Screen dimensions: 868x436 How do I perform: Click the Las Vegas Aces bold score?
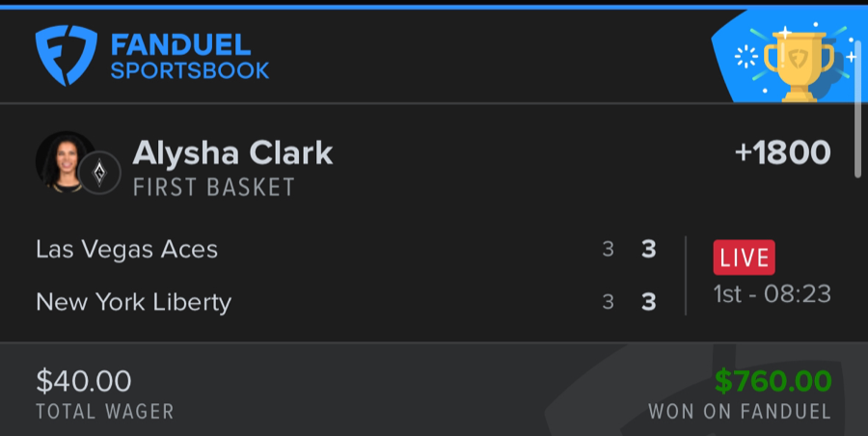(649, 249)
